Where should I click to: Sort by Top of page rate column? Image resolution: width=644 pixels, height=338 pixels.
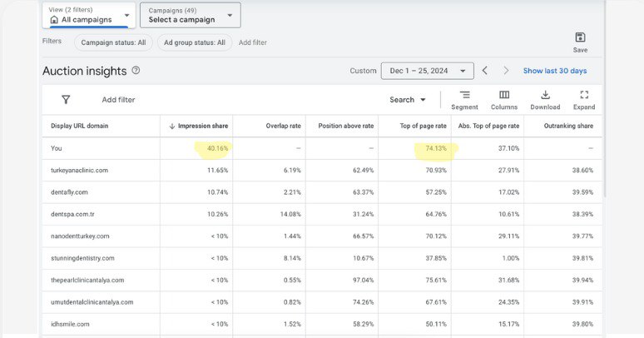tap(423, 126)
